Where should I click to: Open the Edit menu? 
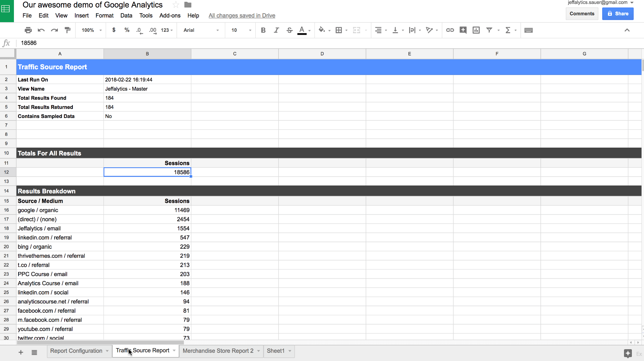click(x=44, y=15)
